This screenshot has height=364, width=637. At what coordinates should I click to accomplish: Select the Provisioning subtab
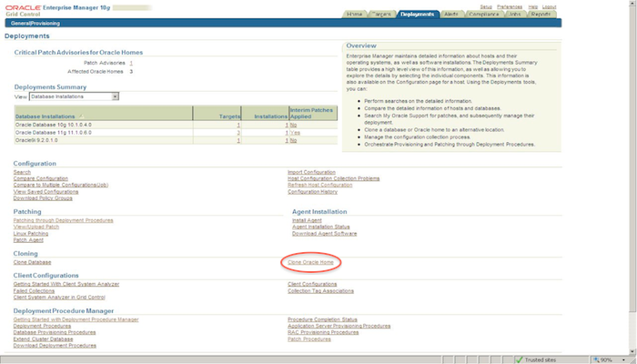(45, 23)
